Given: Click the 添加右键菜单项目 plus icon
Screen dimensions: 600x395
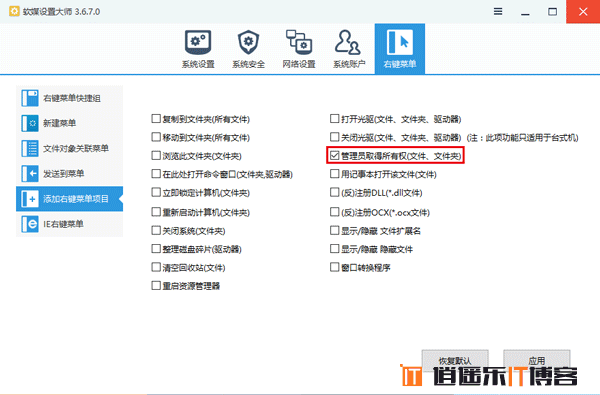Looking at the screenshot, I should (x=30, y=199).
